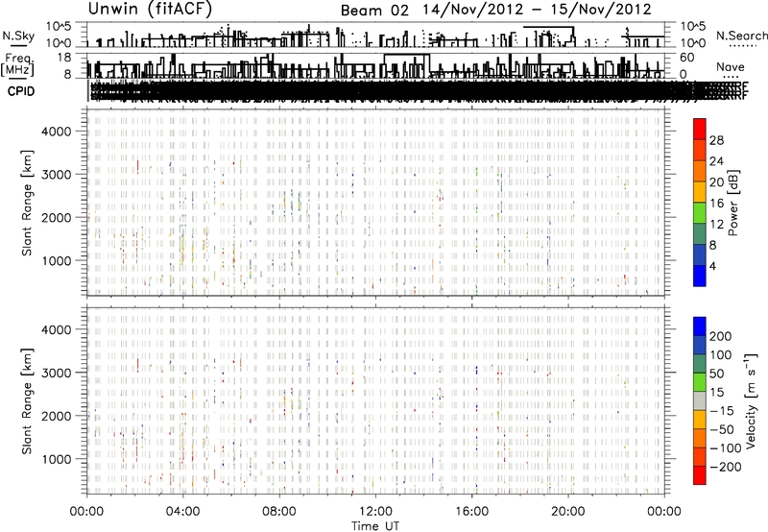The image size is (768, 532).
Task: Click the 'Slant Range [km]' label of the velocity panel
Action: click(27, 400)
